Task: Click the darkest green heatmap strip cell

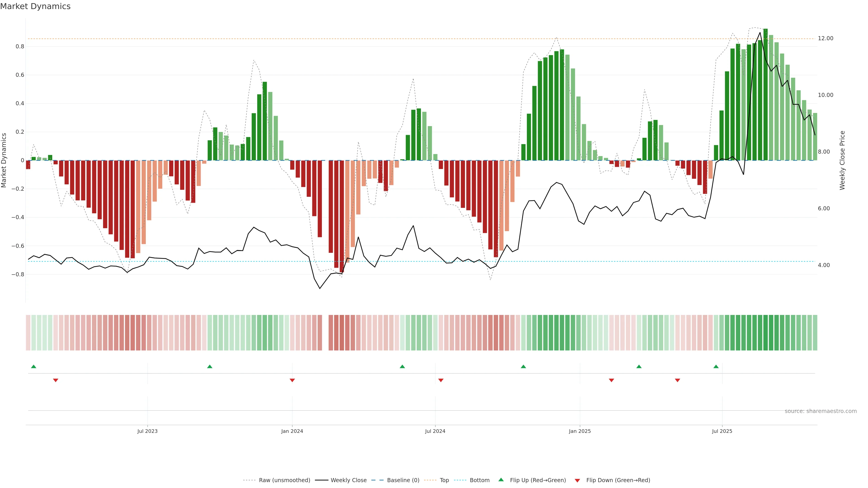Action: pyautogui.click(x=765, y=333)
